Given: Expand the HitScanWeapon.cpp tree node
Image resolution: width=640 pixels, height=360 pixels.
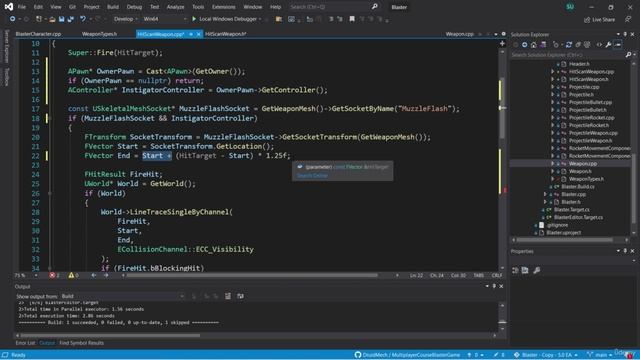Looking at the screenshot, I should click(553, 71).
